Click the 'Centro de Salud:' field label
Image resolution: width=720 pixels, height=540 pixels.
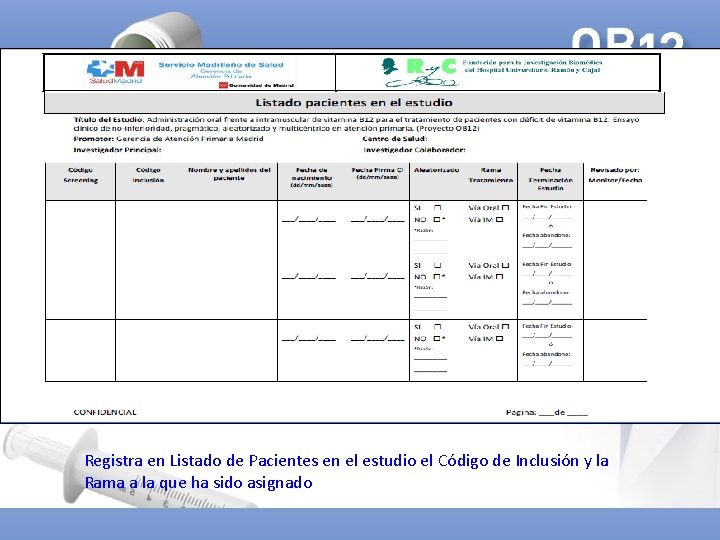pyautogui.click(x=395, y=139)
